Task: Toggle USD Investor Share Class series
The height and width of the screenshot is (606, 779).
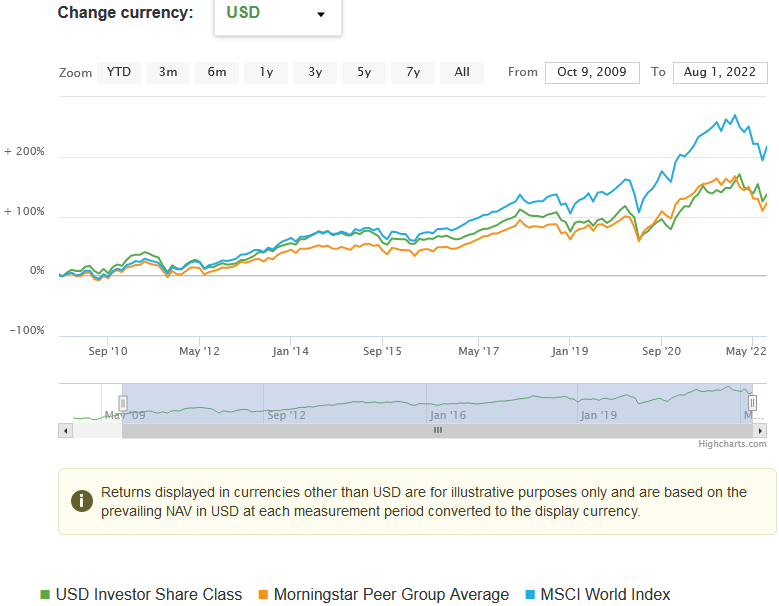Action: 141,595
